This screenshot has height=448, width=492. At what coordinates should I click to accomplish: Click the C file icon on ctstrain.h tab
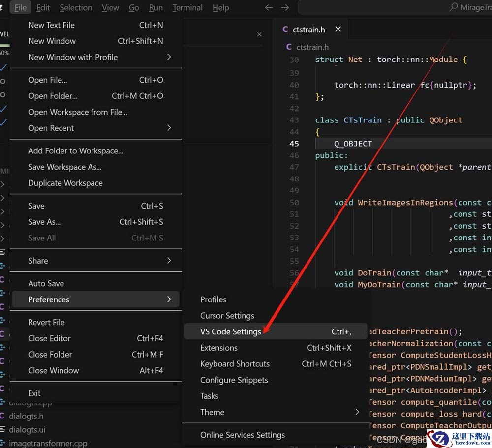coord(285,30)
